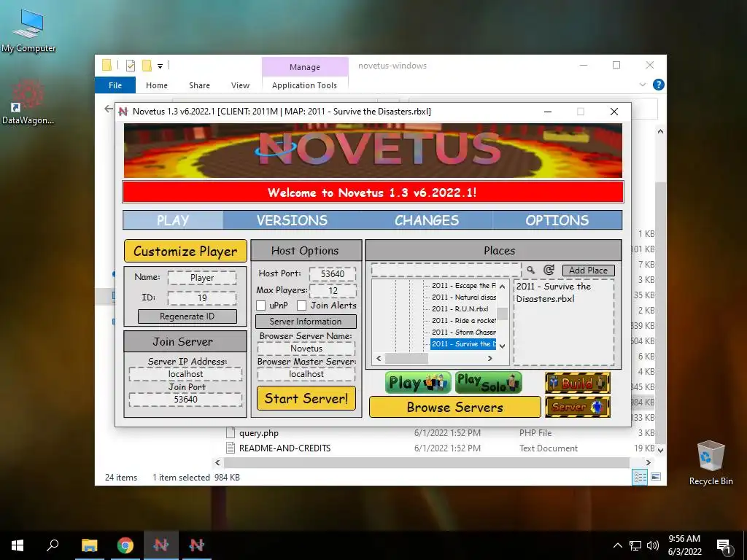Open the Explorer Home ribbon tab
Image resolution: width=747 pixels, height=560 pixels.
point(157,85)
